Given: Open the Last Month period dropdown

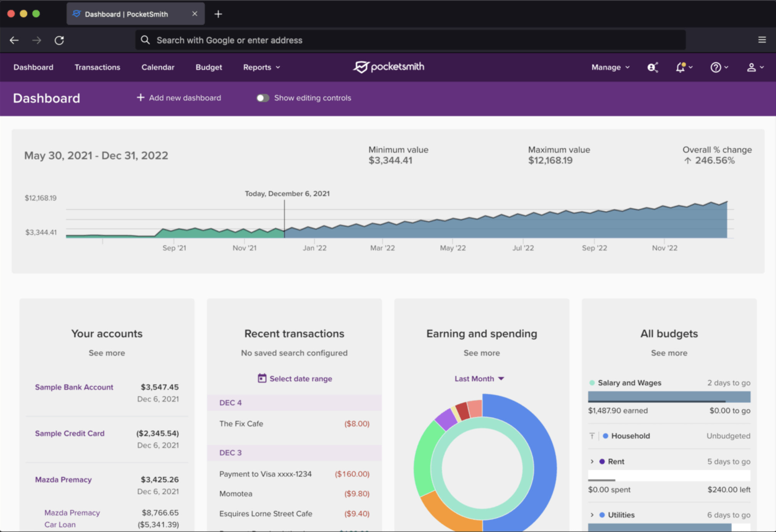Looking at the screenshot, I should 479,378.
